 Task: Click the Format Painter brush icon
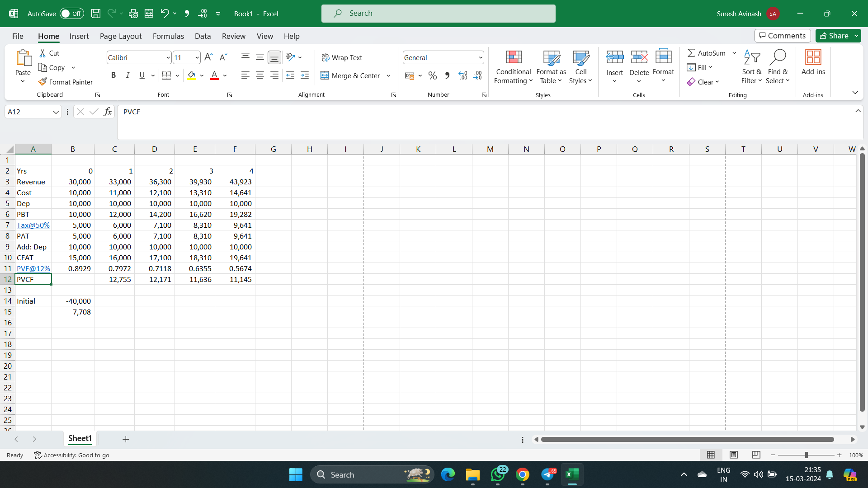[42, 82]
